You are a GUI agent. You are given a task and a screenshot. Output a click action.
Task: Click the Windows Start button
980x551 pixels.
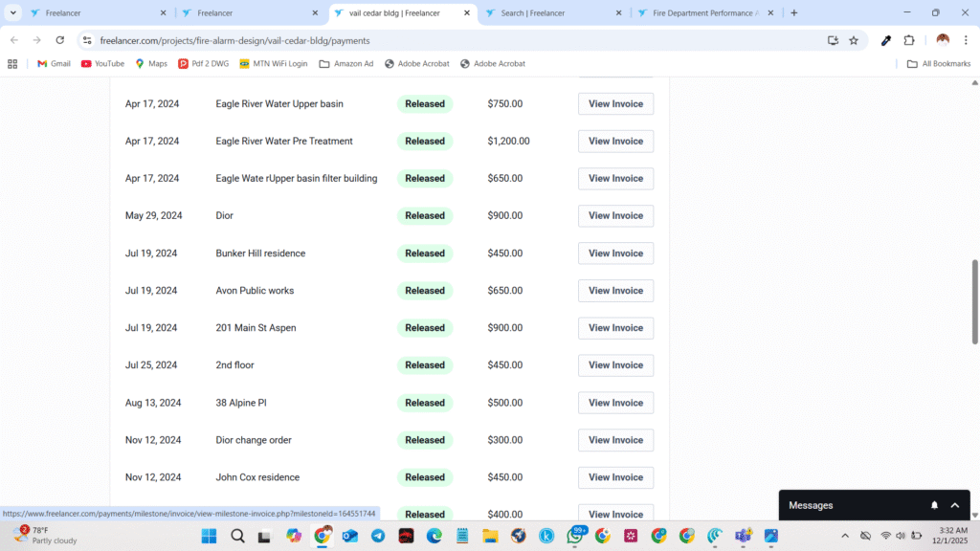[x=210, y=536]
